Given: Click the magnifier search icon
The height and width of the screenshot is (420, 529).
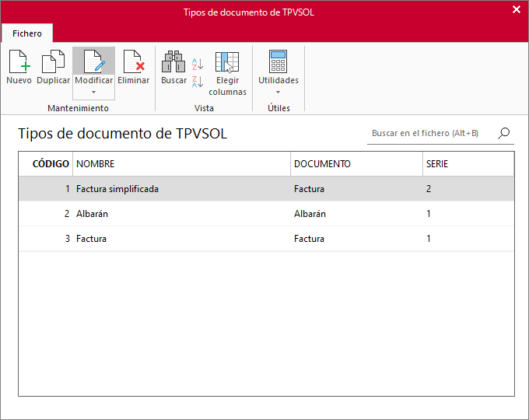Looking at the screenshot, I should click(503, 133).
